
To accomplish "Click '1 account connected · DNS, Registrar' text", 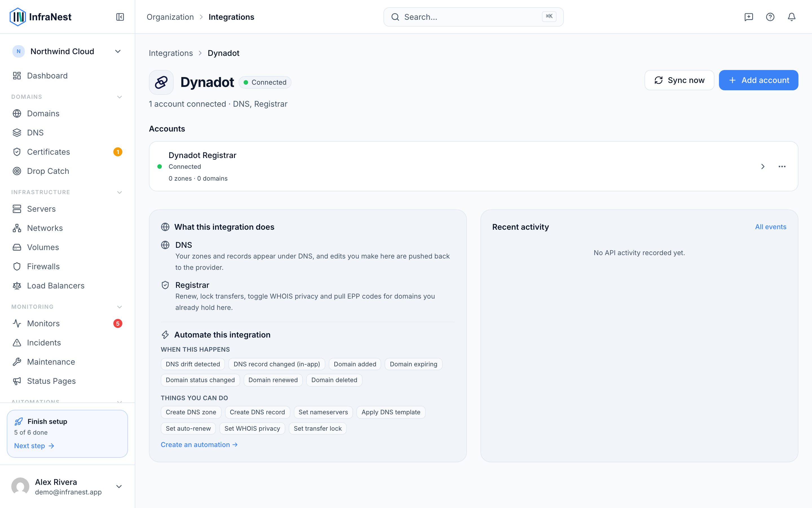I will point(218,104).
